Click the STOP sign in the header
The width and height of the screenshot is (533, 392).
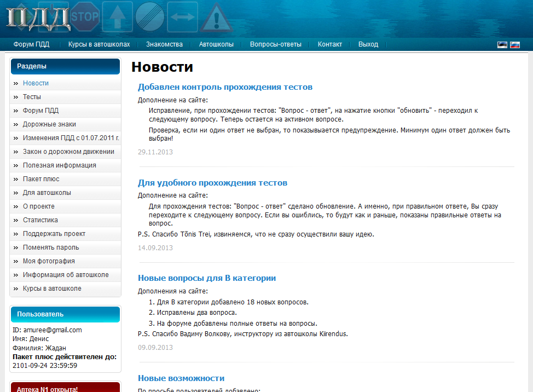pyautogui.click(x=85, y=15)
